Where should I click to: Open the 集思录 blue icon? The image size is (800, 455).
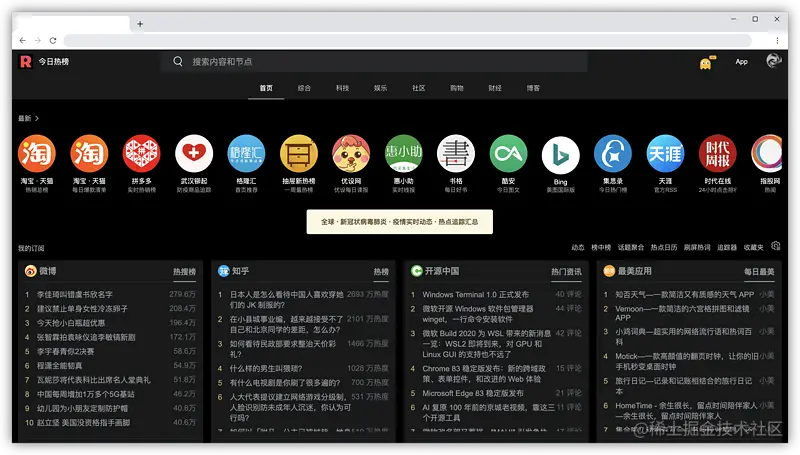point(613,154)
